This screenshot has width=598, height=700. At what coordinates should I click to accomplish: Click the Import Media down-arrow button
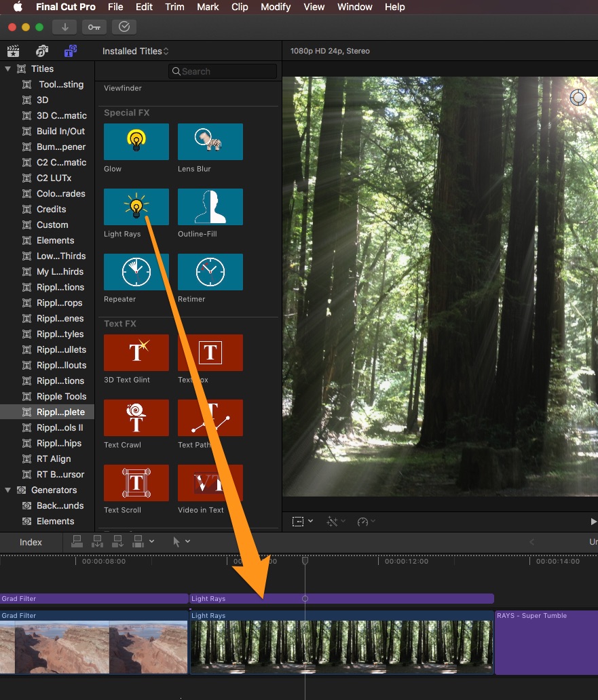coord(64,27)
